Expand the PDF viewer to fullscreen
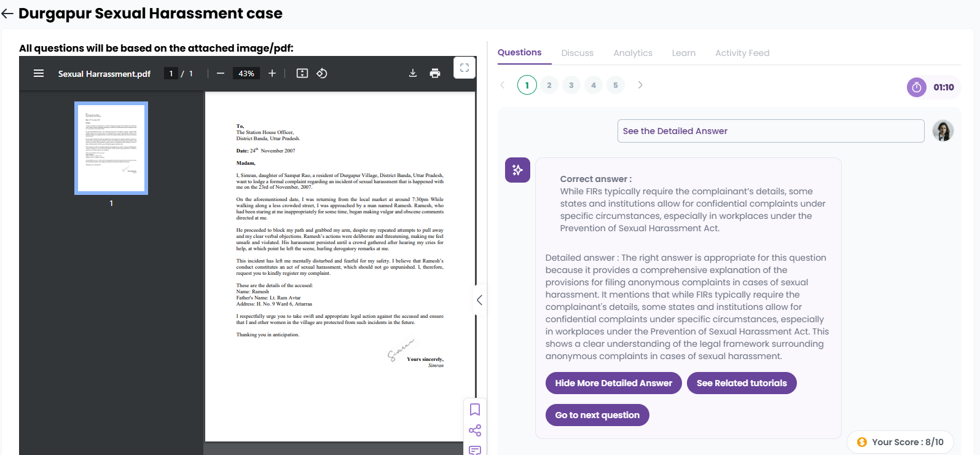 [x=465, y=68]
